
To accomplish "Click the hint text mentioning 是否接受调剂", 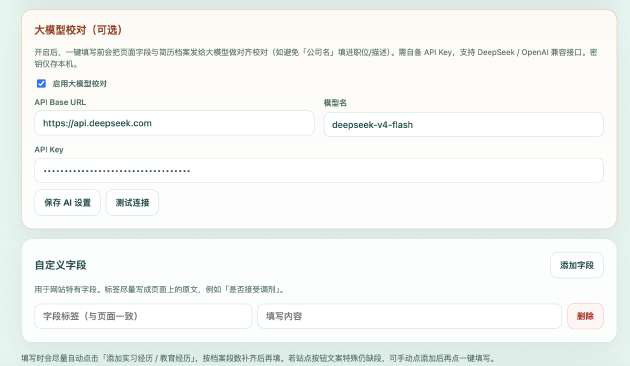I will click(x=160, y=289).
